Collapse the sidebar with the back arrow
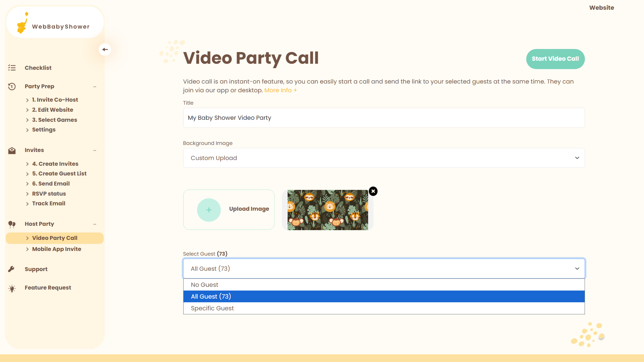The image size is (644, 362). tap(105, 50)
